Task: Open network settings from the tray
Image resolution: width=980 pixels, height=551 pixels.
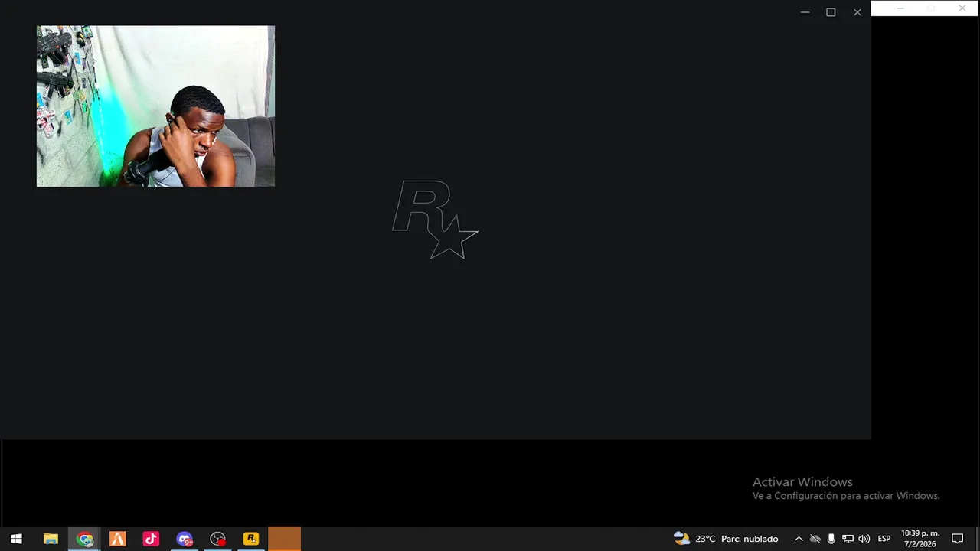Action: click(848, 539)
